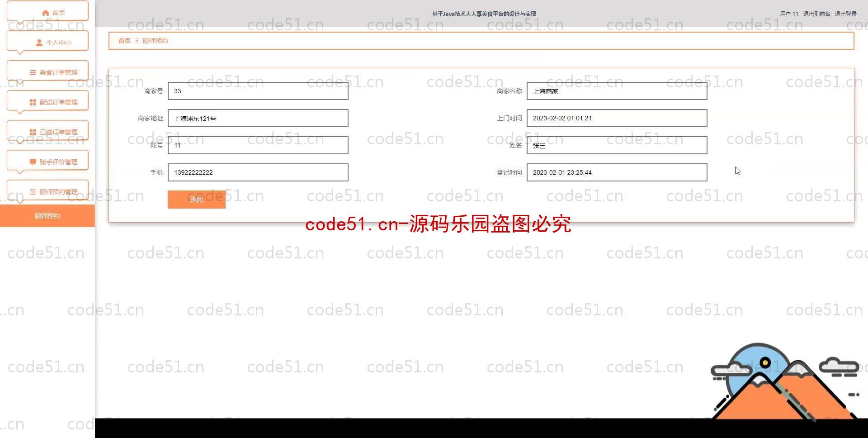Click the home icon in sidebar

point(45,13)
